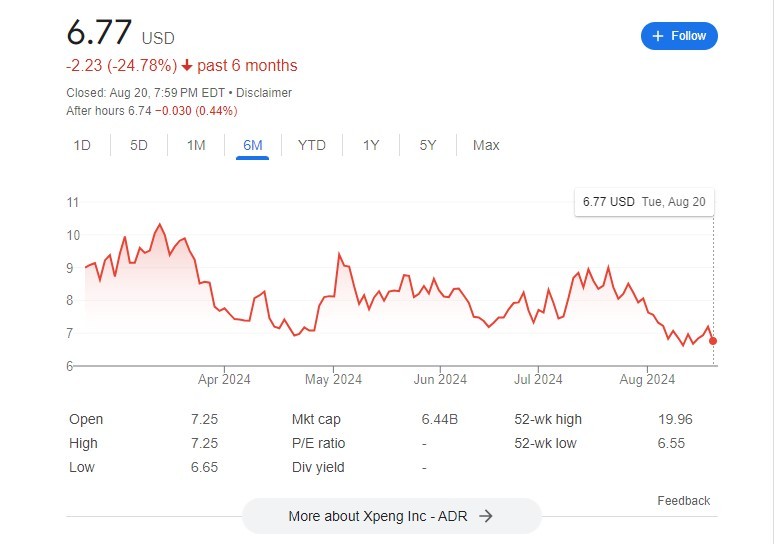The width and height of the screenshot is (778, 544).
Task: Click the red down arrow price indicator
Action: pyautogui.click(x=186, y=66)
